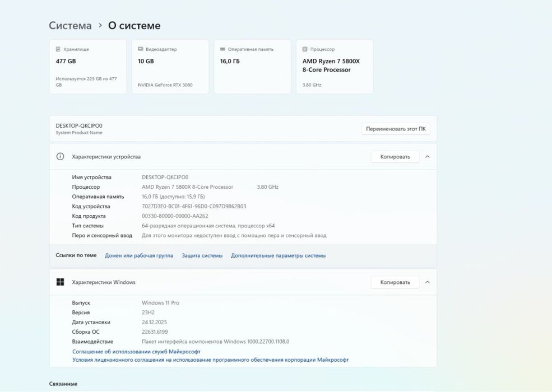Viewport: 552px width, 392px height.
Task: Click the processor icon in Процессор card
Action: 305,49
